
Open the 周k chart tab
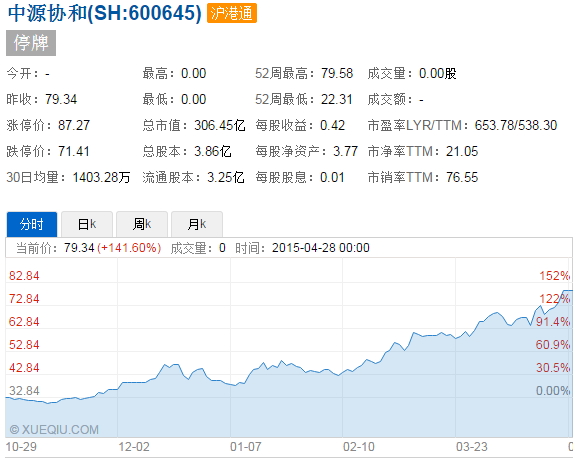(142, 224)
